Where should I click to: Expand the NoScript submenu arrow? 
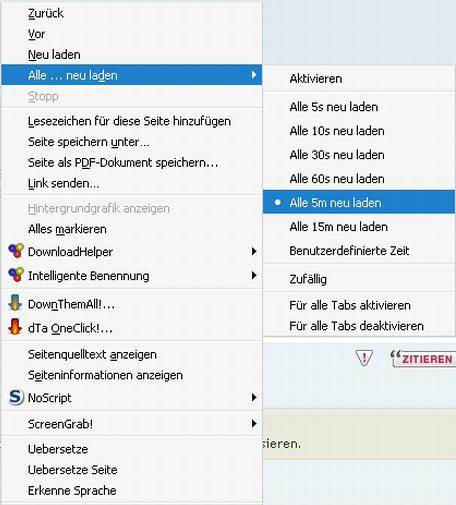(254, 397)
